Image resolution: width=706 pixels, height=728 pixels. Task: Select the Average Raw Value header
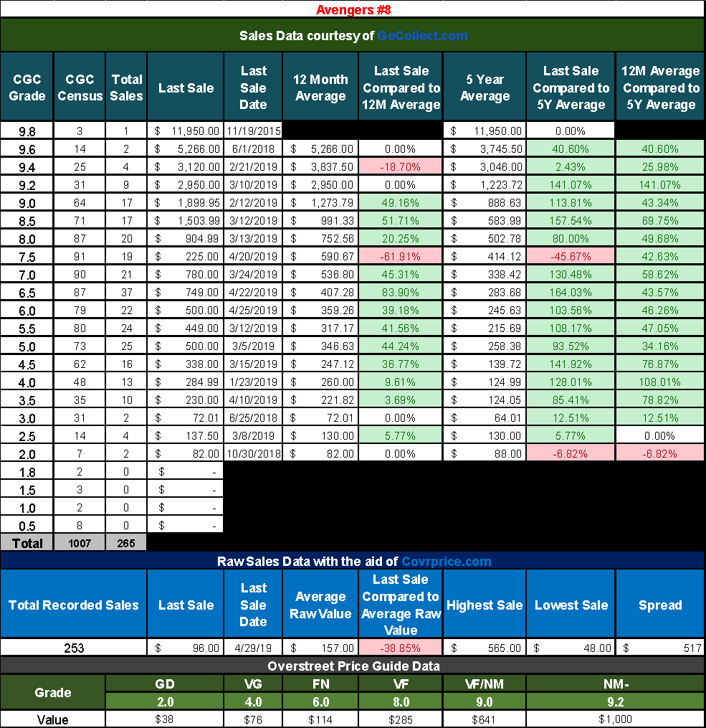coord(320,605)
